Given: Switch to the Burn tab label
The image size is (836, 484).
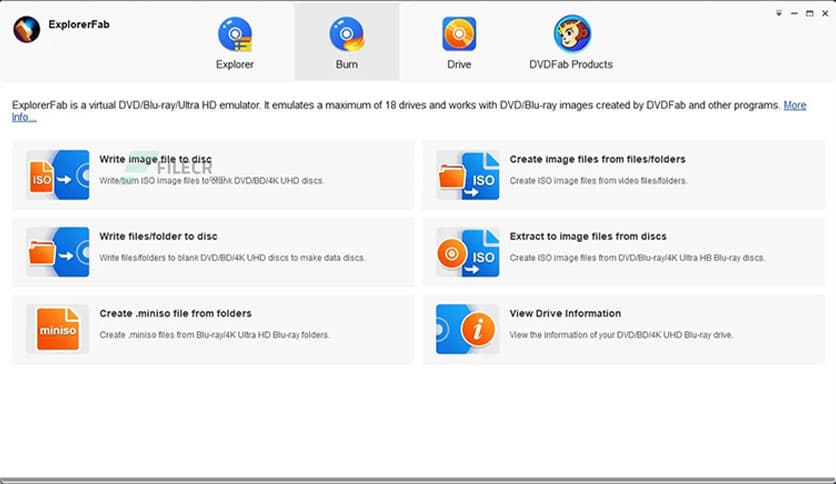Looking at the screenshot, I should pos(347,64).
